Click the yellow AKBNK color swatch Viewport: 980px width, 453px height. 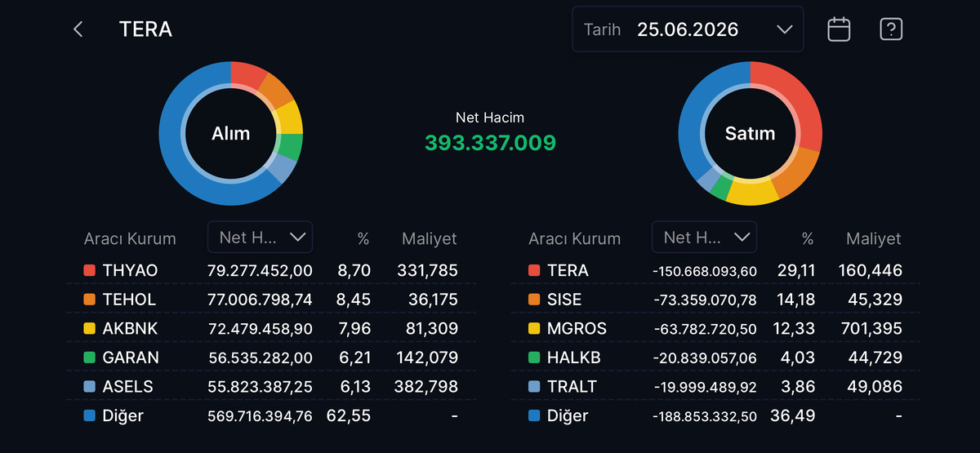90,328
